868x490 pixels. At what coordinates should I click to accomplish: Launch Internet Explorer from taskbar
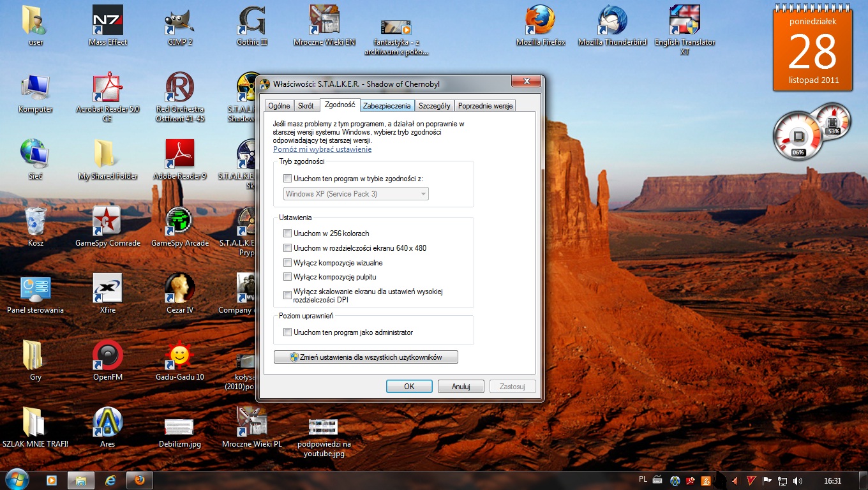tap(110, 480)
